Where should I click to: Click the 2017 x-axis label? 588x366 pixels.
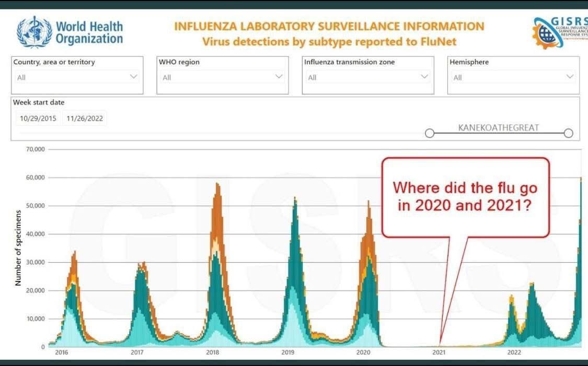(137, 352)
